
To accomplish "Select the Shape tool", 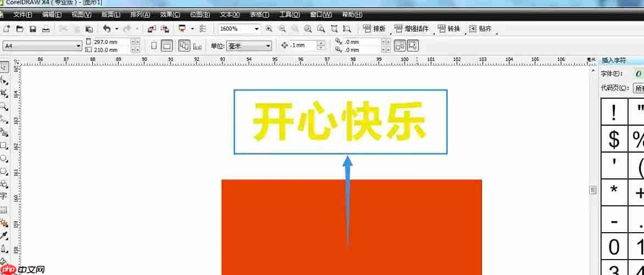I will (4, 81).
